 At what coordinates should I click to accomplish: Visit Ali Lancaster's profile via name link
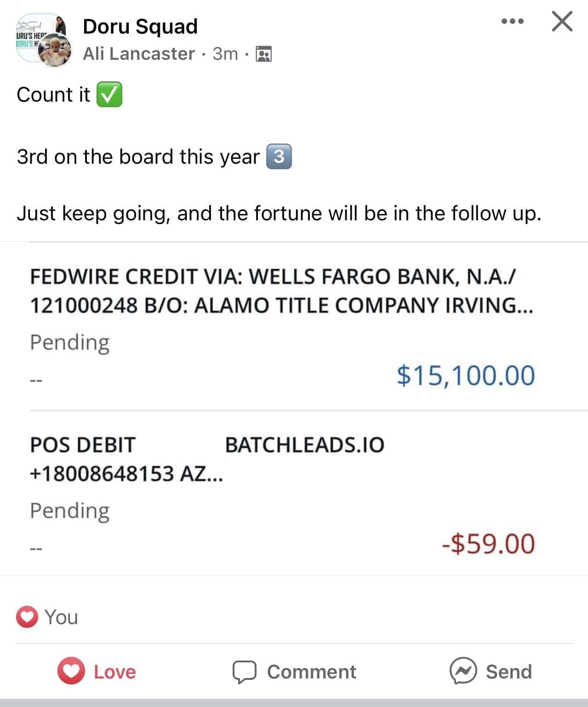[139, 54]
